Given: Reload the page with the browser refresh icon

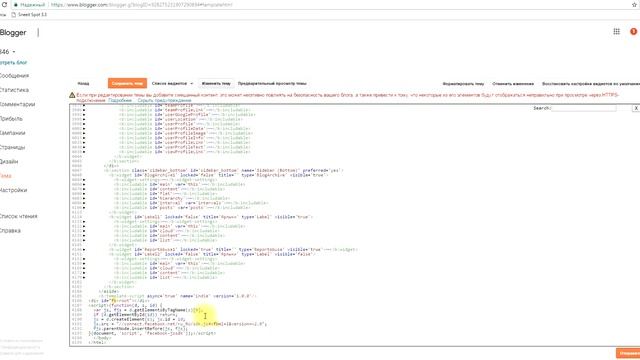Looking at the screenshot, I should coord(4,5).
